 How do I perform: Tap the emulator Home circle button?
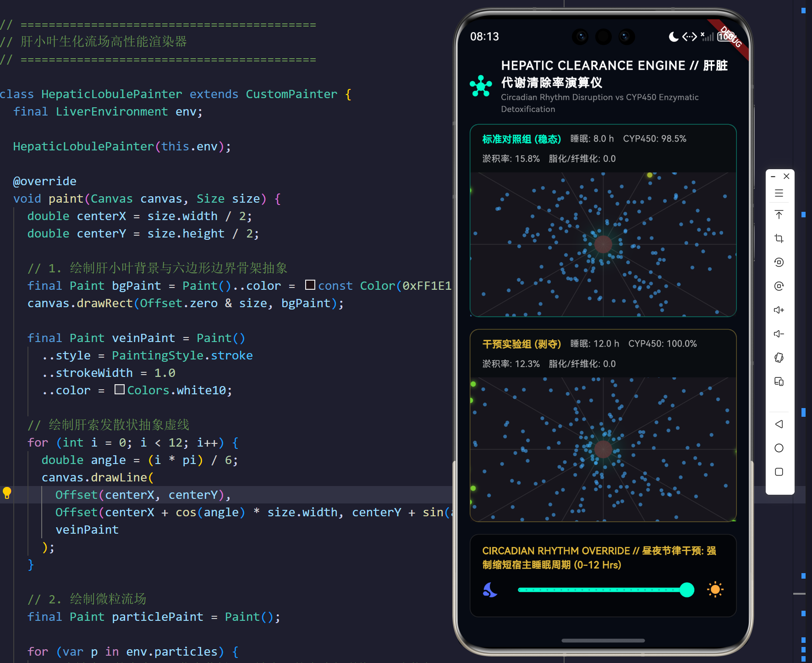point(779,448)
